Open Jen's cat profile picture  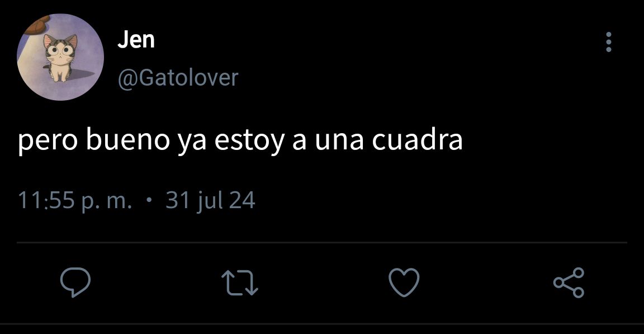[x=60, y=57]
